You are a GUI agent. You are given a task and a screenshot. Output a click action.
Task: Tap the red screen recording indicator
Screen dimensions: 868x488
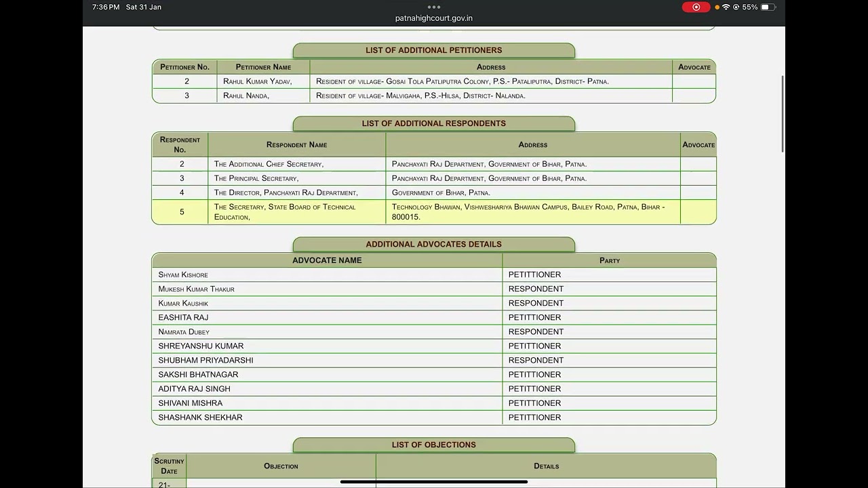(x=696, y=7)
